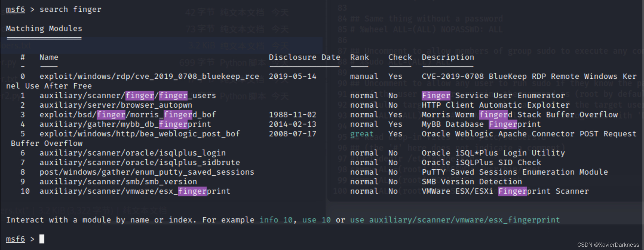The image size is (644, 250).
Task: Click the 'Rank' column header
Action: click(359, 57)
